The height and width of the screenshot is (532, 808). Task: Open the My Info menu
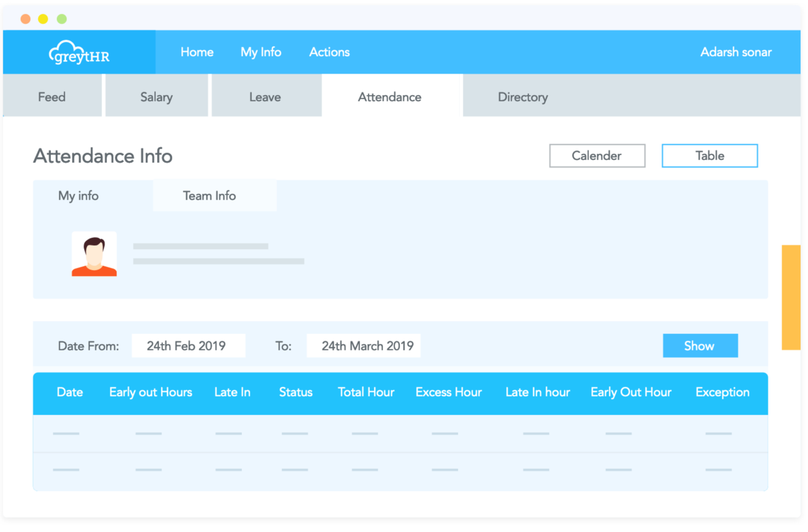(x=261, y=52)
